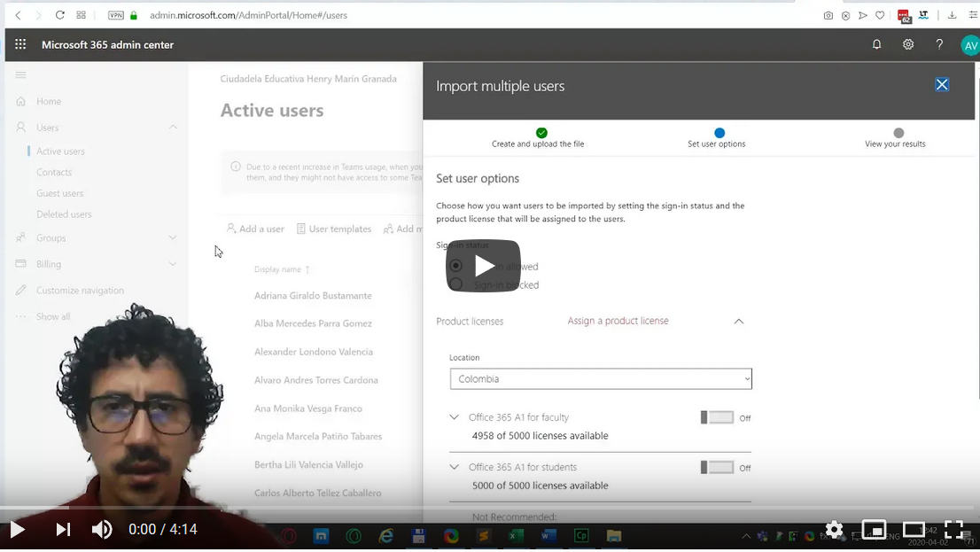Click the AV account avatar
Screen dimensions: 980x552
click(968, 44)
